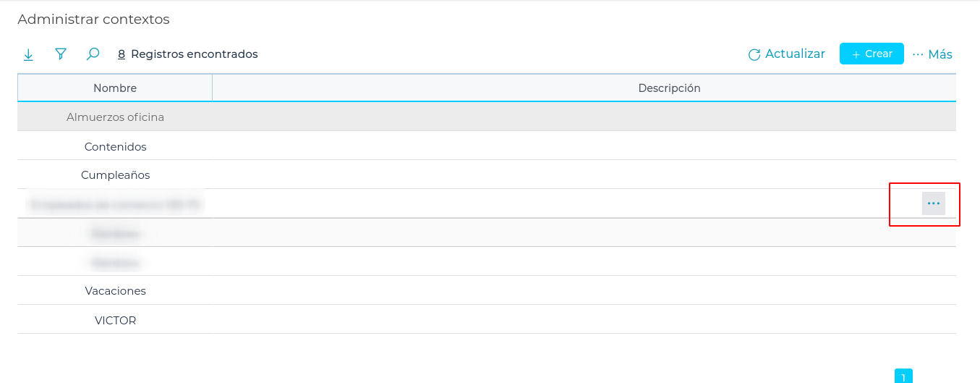This screenshot has width=980, height=383.
Task: Sort by the Nombre column header
Action: click(x=115, y=88)
